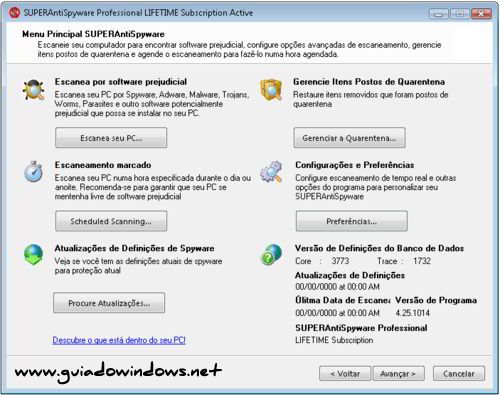The width and height of the screenshot is (500, 395).
Task: Proceed with Avançar button
Action: click(398, 374)
